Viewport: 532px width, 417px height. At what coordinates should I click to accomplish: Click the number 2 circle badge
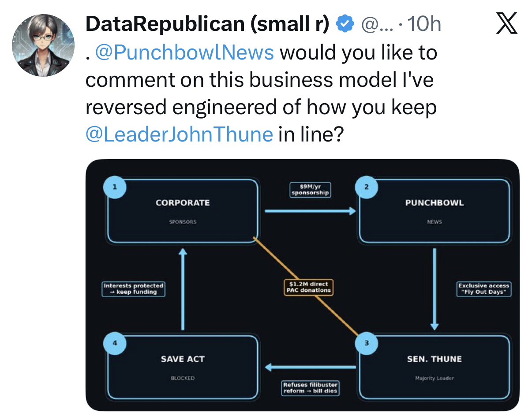366,187
